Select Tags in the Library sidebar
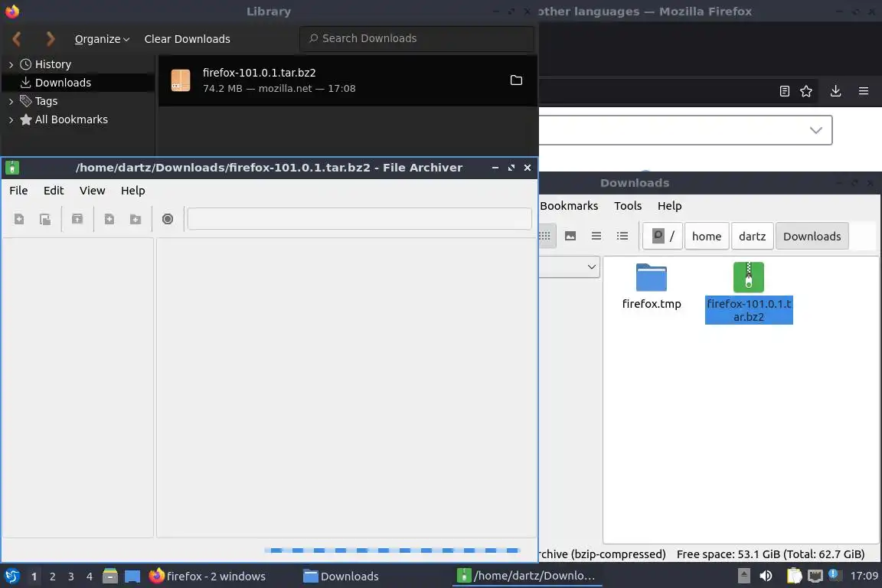882x588 pixels. click(46, 101)
